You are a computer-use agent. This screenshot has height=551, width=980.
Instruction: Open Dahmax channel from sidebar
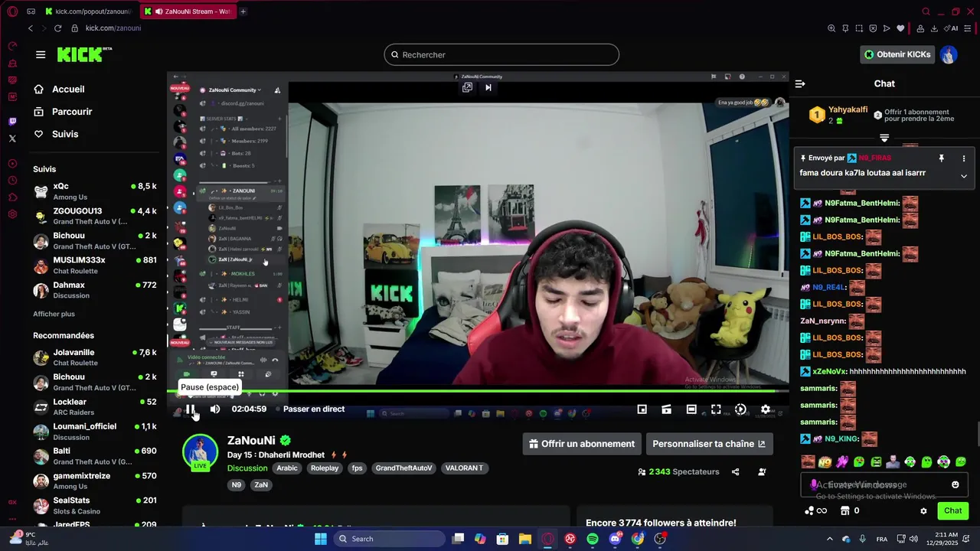point(95,290)
